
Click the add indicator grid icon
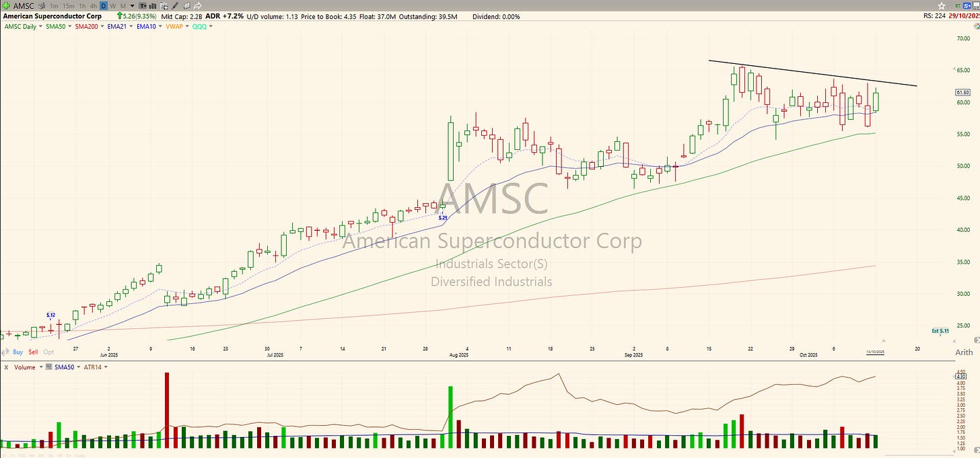click(x=164, y=6)
